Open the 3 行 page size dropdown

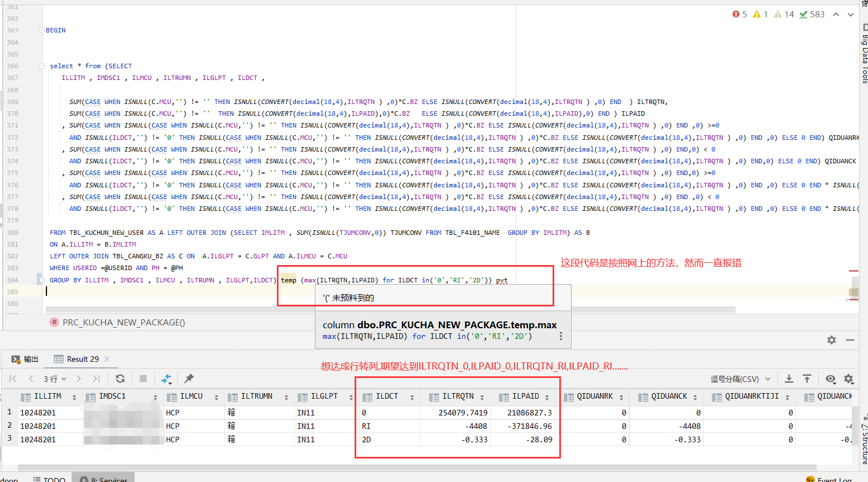[55, 379]
